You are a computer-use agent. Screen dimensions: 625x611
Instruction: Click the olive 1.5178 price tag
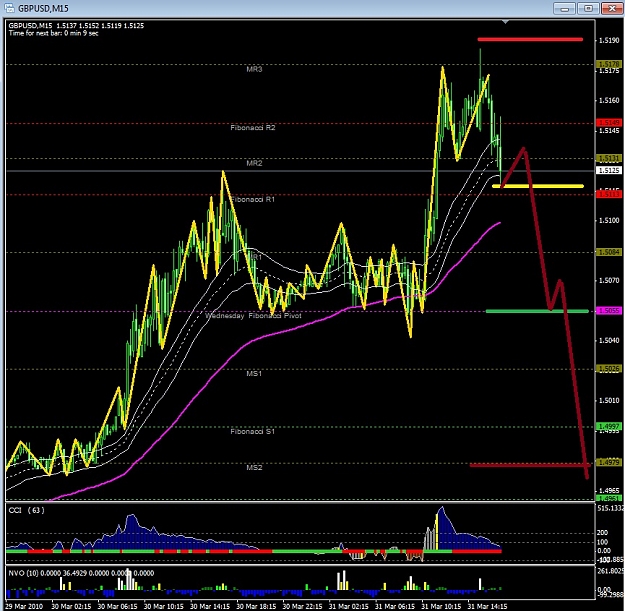click(x=609, y=64)
